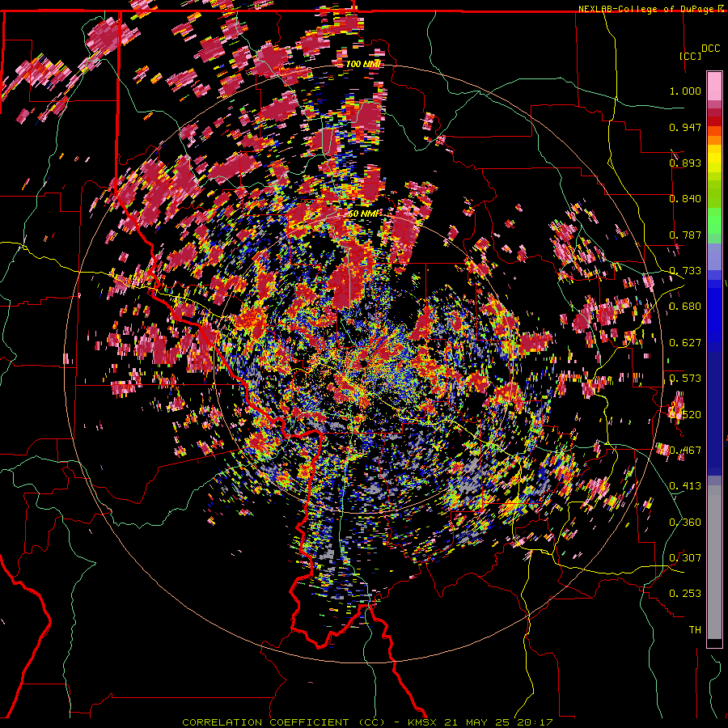
Task: Click the [CC] units label above the legend
Action: pos(690,56)
